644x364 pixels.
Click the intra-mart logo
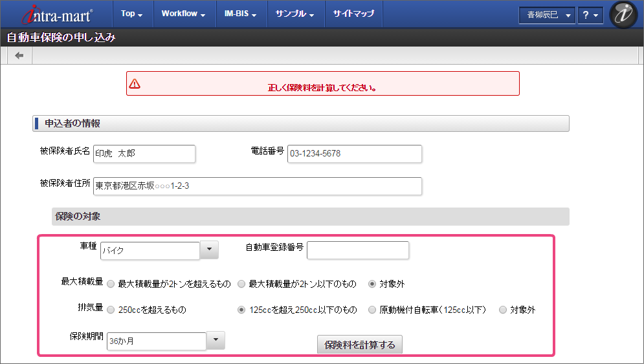coord(58,14)
